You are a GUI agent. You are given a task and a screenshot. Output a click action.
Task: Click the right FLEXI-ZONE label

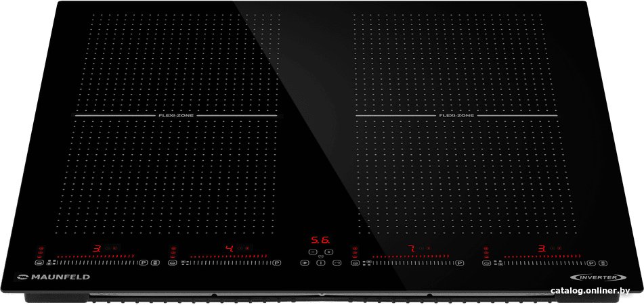456,116
